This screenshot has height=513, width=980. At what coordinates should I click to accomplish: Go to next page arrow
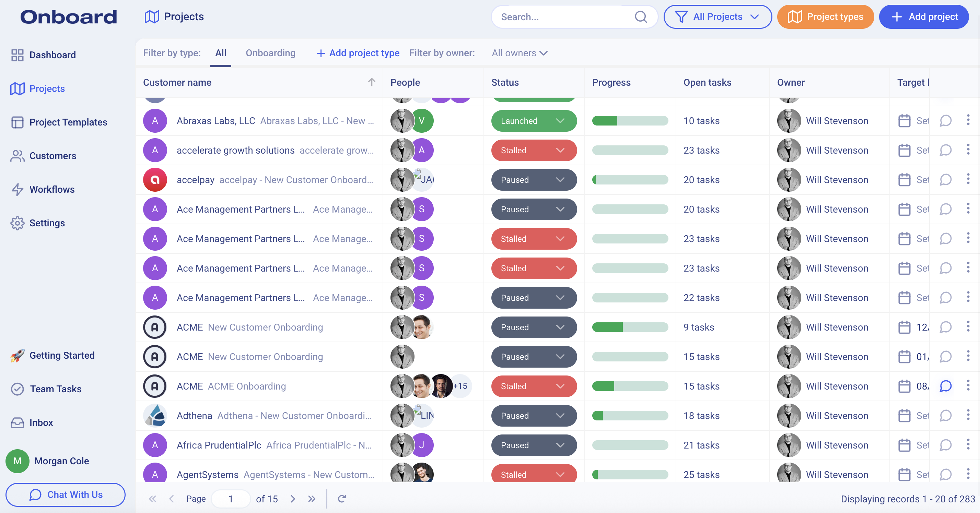click(x=293, y=499)
